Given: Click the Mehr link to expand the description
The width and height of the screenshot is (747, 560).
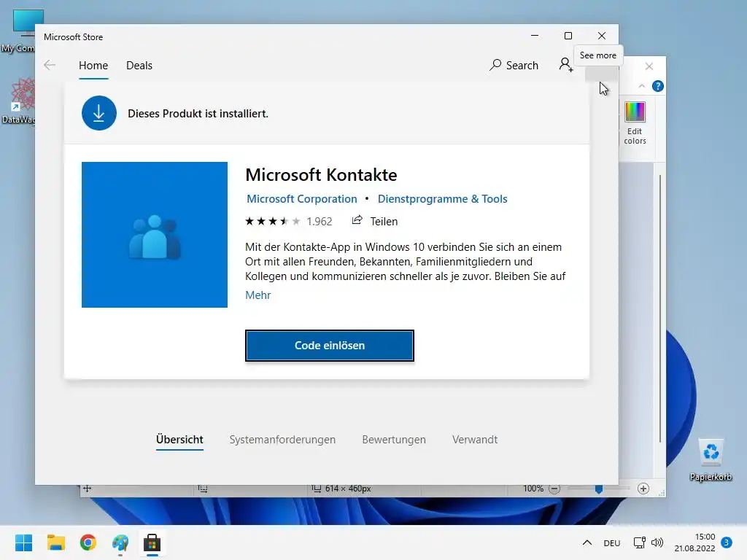Looking at the screenshot, I should click(258, 295).
